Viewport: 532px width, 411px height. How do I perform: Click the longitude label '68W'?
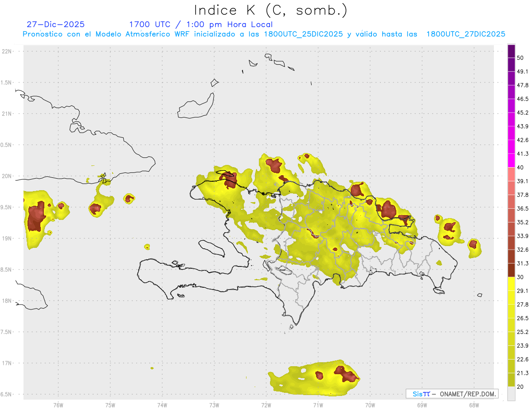click(474, 405)
